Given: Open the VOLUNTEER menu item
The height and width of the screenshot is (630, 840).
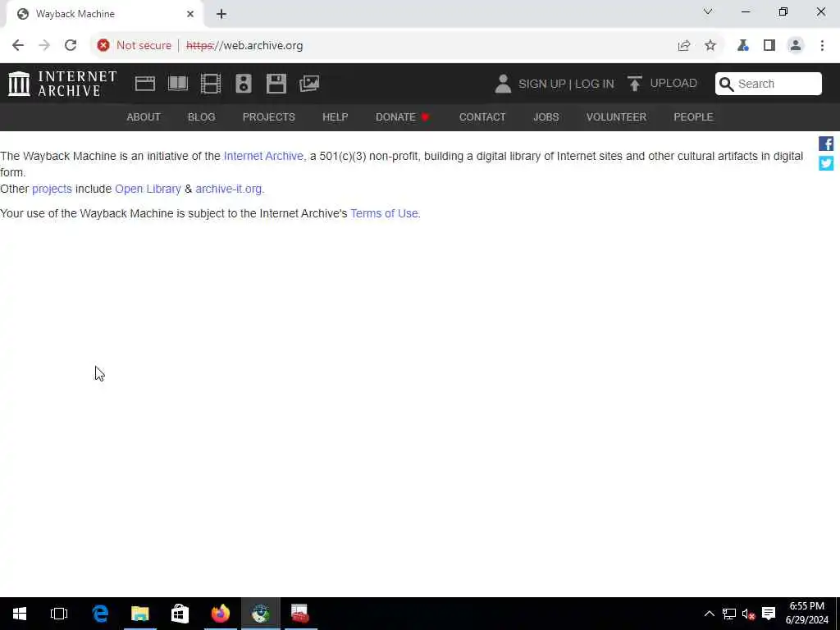Looking at the screenshot, I should point(616,116).
